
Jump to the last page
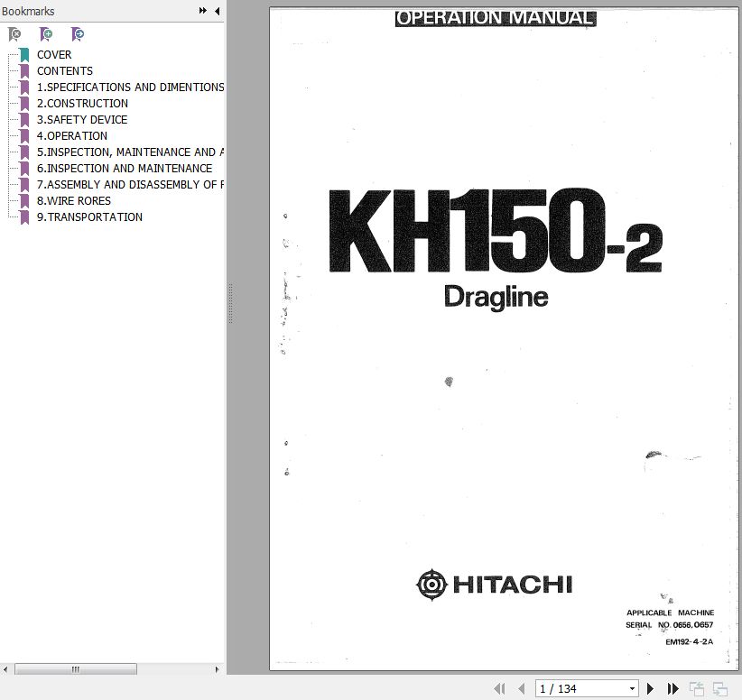(672, 688)
